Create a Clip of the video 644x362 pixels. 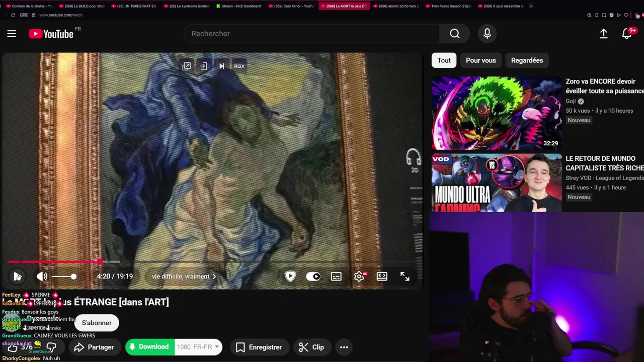click(x=311, y=347)
